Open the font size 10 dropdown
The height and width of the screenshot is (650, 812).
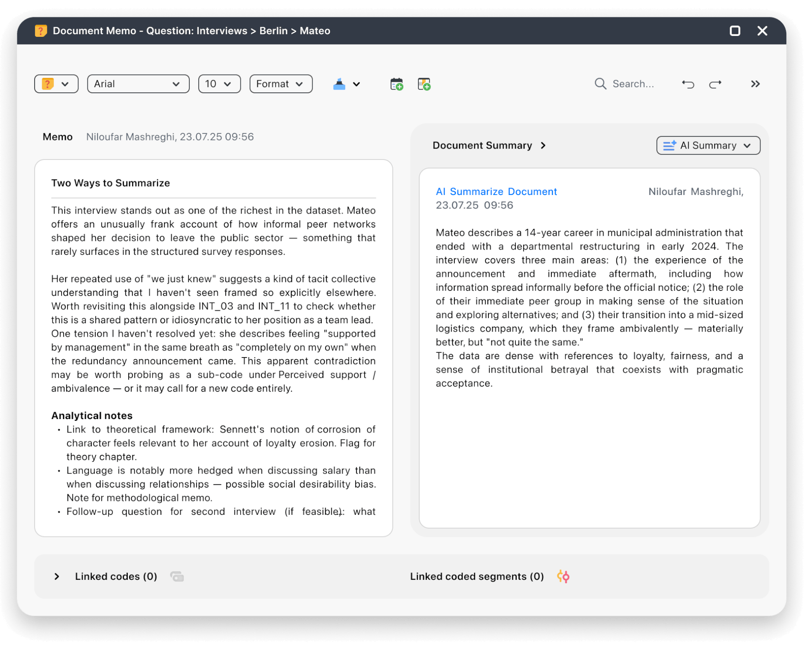219,84
